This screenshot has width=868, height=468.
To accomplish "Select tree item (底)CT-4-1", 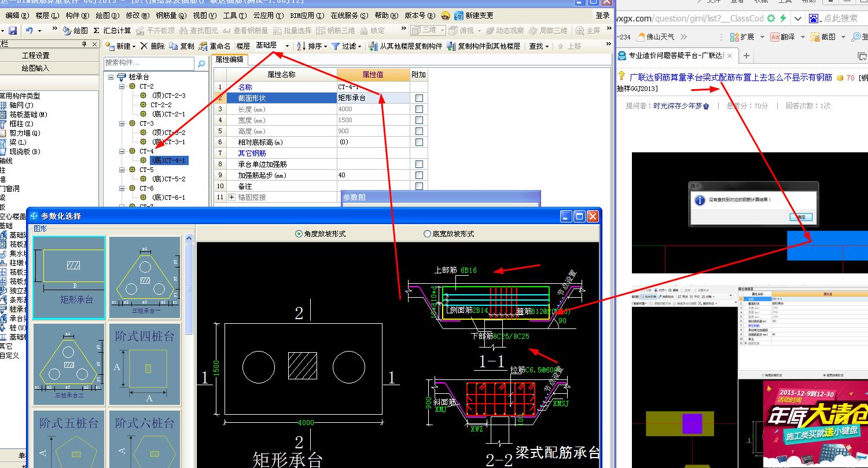I will [168, 160].
